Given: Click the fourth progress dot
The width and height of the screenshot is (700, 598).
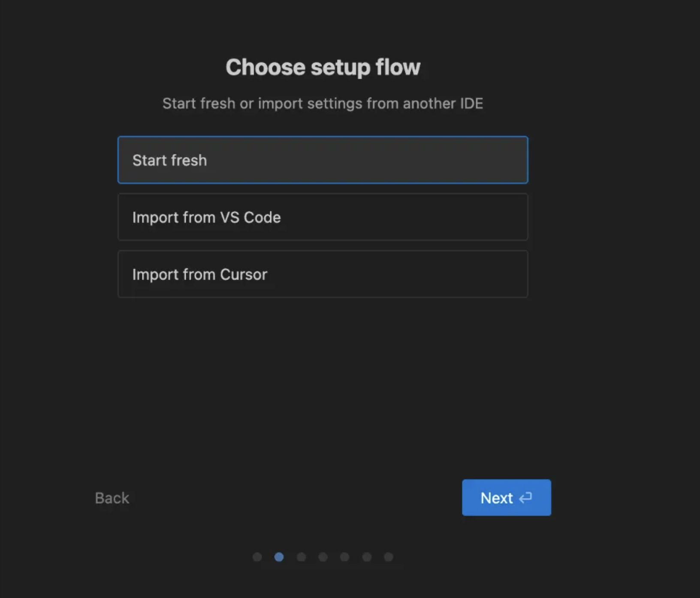Looking at the screenshot, I should (x=323, y=557).
